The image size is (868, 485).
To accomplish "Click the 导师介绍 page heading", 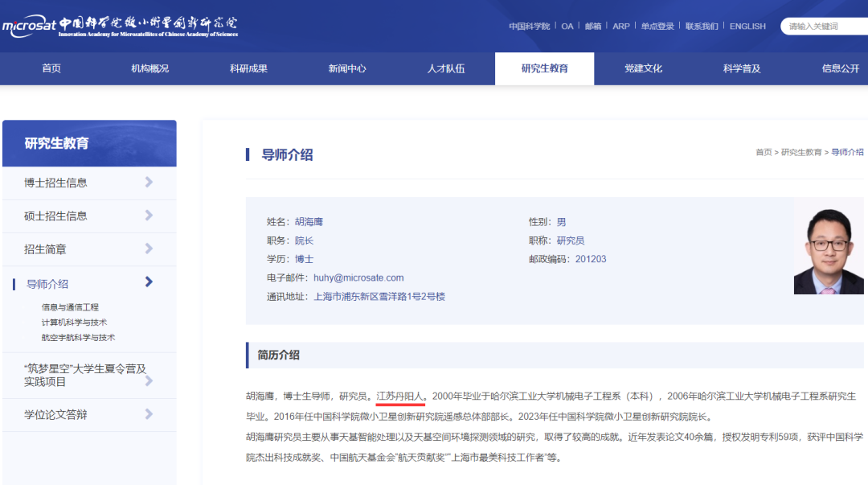I will click(x=287, y=154).
